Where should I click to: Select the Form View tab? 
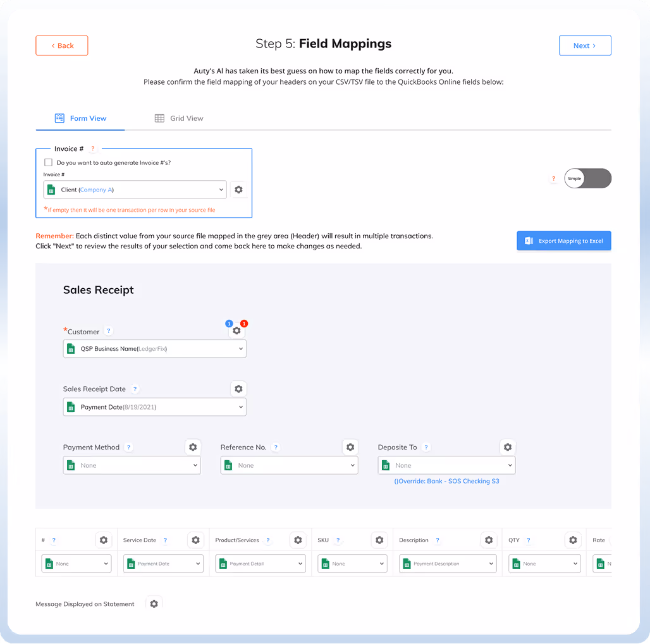80,118
